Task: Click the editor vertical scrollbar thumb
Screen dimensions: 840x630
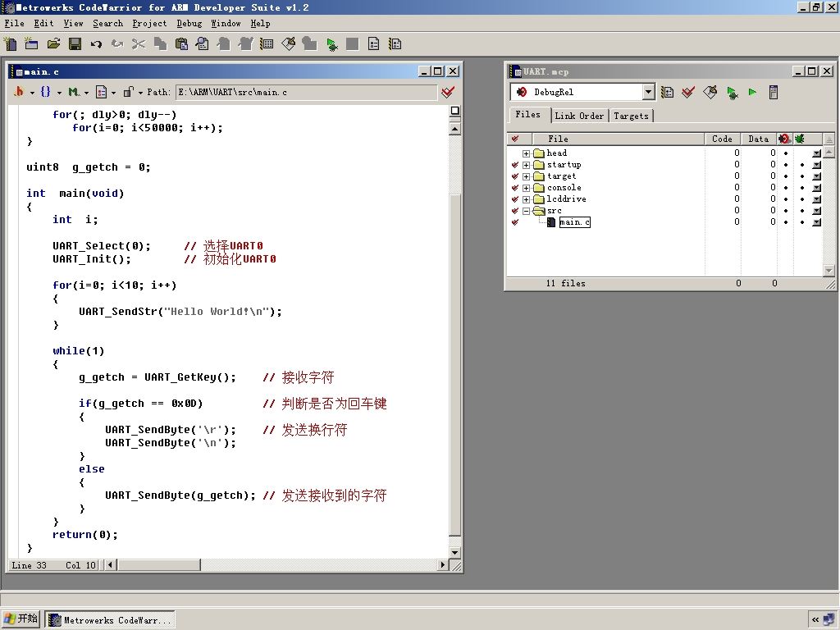Action: pos(454,365)
